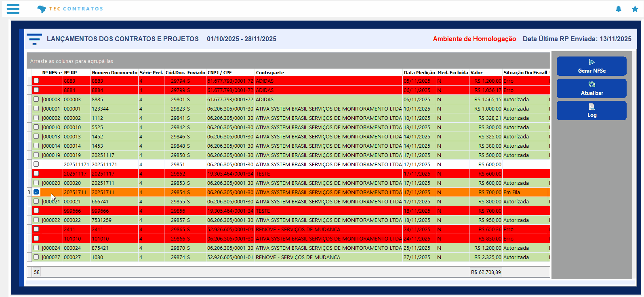Sort by Valor column header

(x=486, y=73)
